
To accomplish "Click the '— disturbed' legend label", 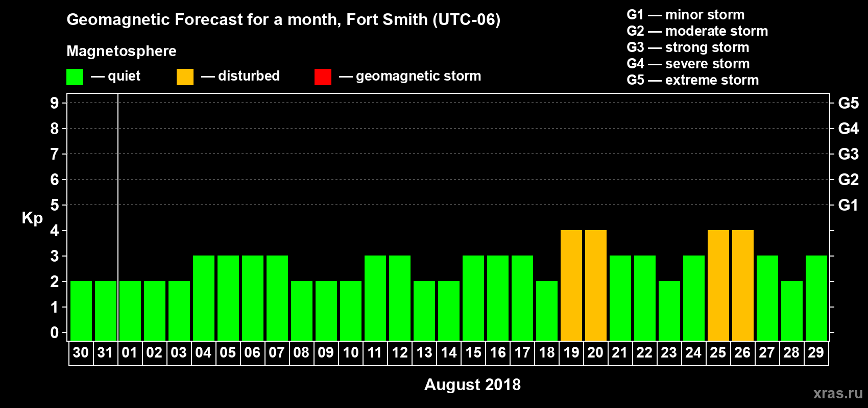I will point(240,76).
